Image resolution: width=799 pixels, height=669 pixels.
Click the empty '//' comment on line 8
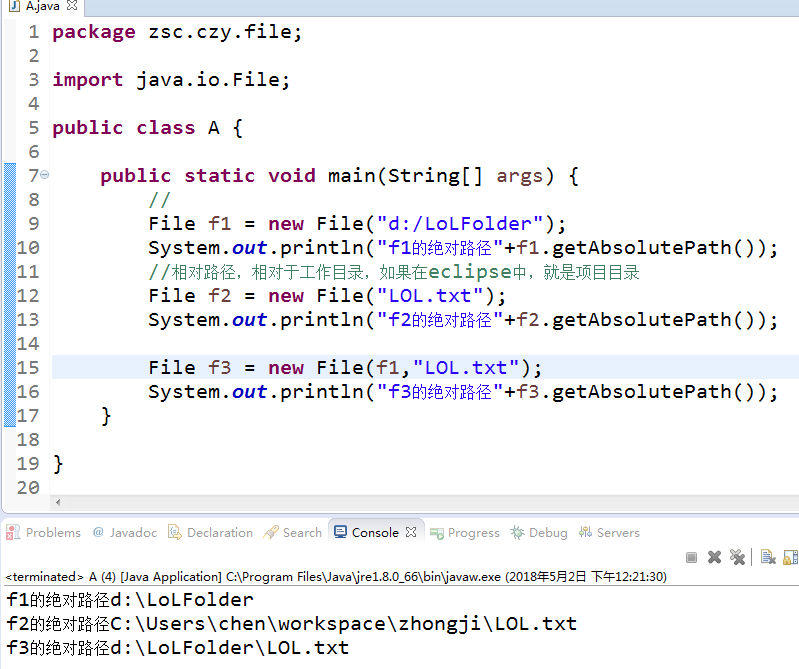point(159,199)
